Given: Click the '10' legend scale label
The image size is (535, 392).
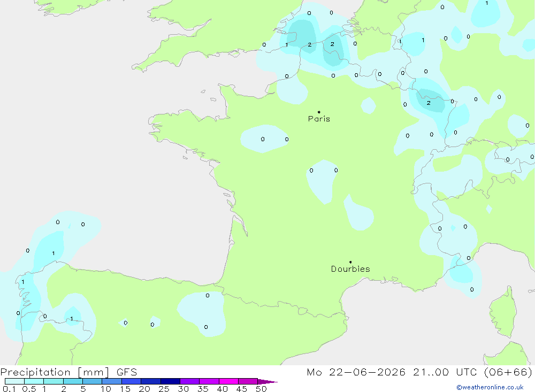Looking at the screenshot, I should 106,389.
